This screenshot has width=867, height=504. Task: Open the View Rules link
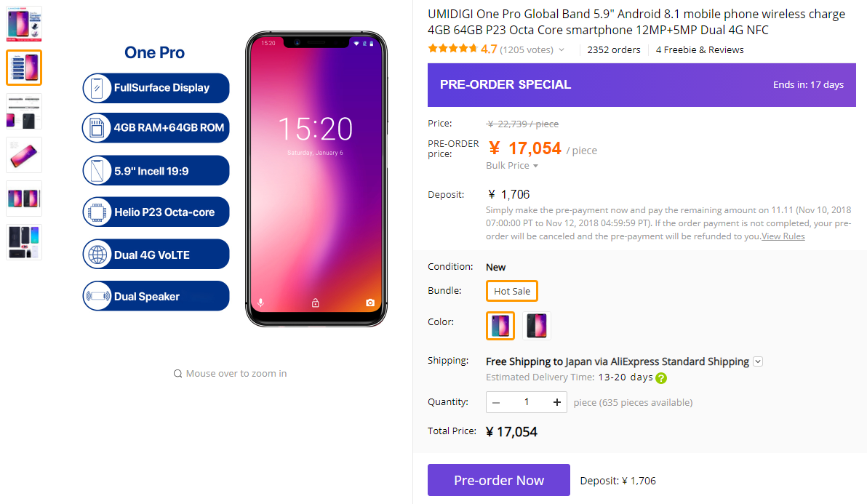click(783, 236)
